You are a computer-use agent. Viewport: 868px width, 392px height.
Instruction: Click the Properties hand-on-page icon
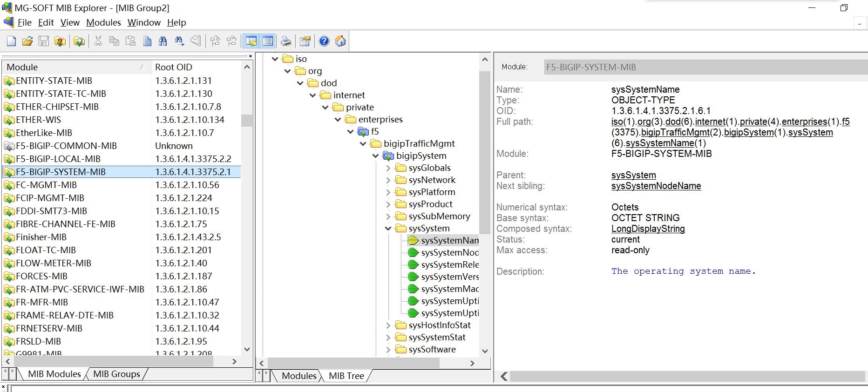tap(305, 41)
